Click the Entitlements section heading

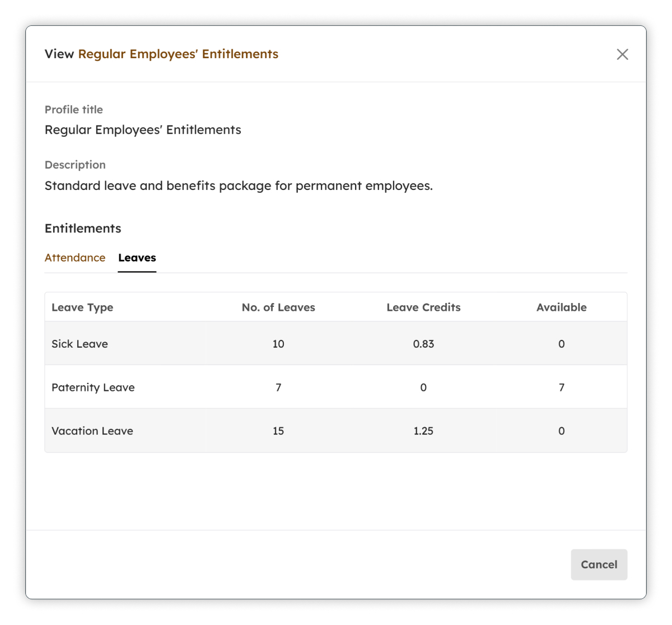click(x=83, y=228)
